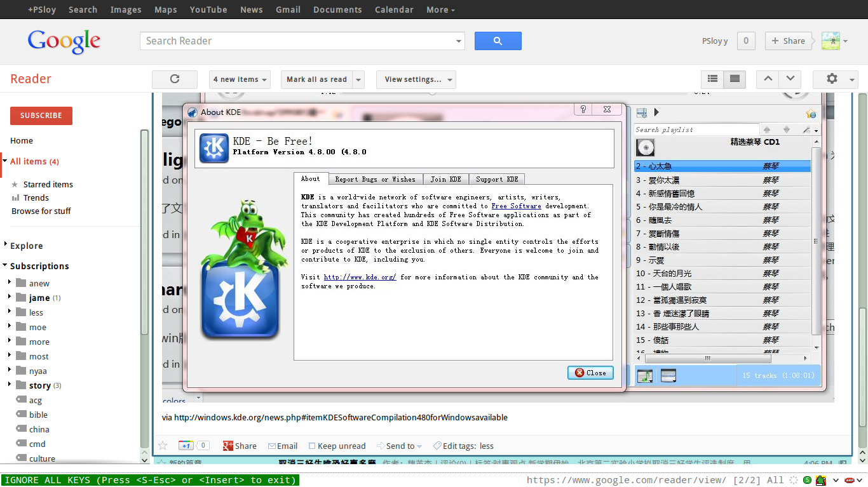The width and height of the screenshot is (868, 487).
Task: Click Mark all as read
Action: pyautogui.click(x=316, y=79)
